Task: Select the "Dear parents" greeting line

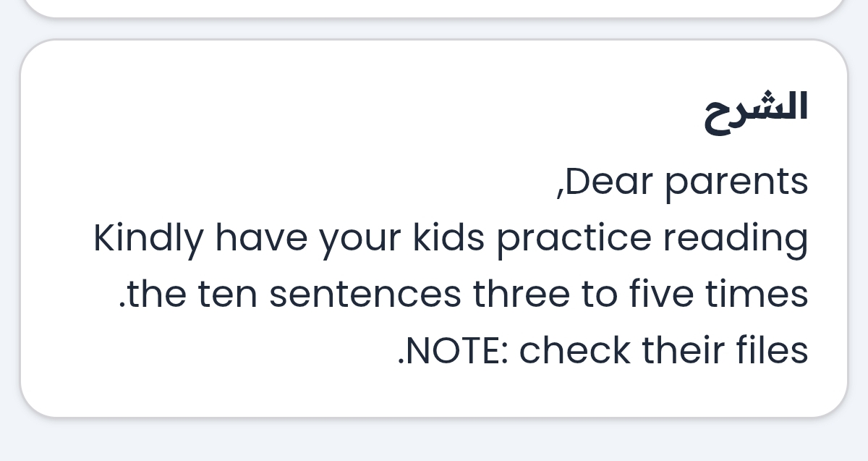Action: pyautogui.click(x=683, y=182)
